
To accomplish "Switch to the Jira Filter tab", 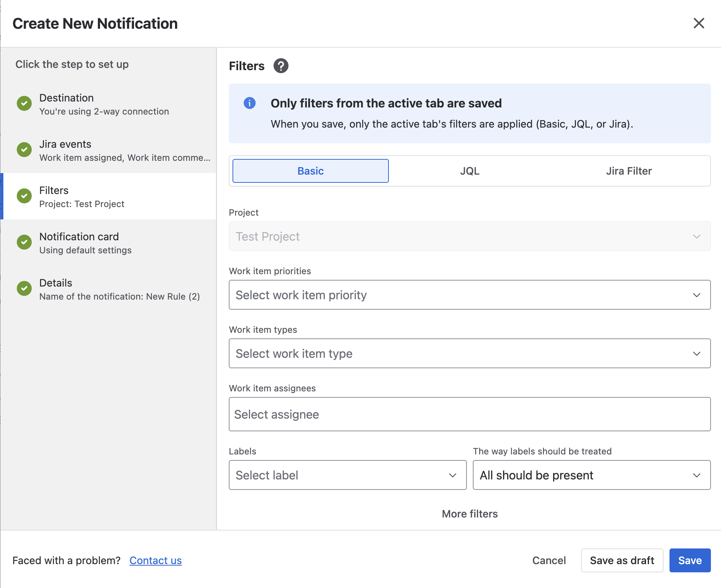I will (629, 171).
